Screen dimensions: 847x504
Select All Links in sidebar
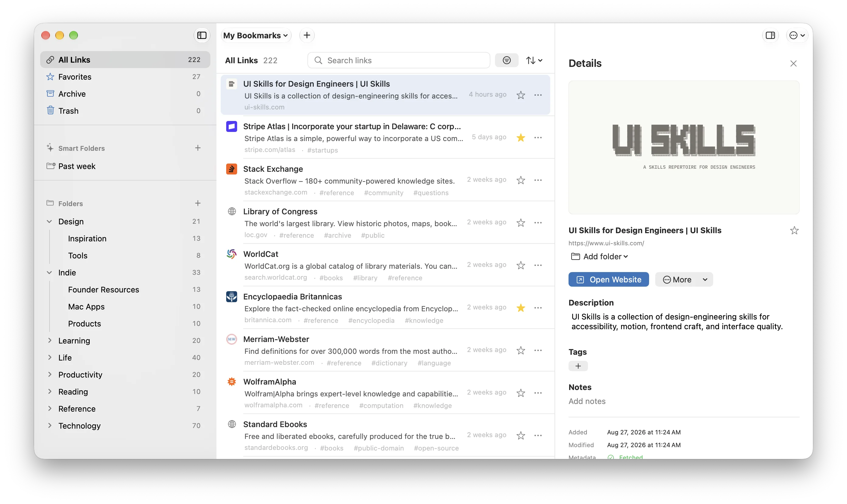coord(125,60)
